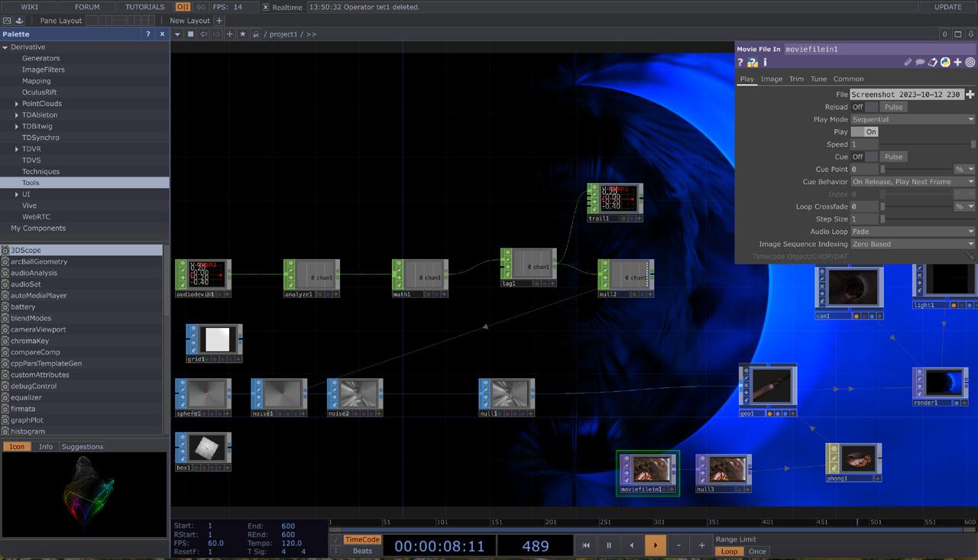Switch to the Image parameter tab
The image size is (978, 560).
(771, 79)
